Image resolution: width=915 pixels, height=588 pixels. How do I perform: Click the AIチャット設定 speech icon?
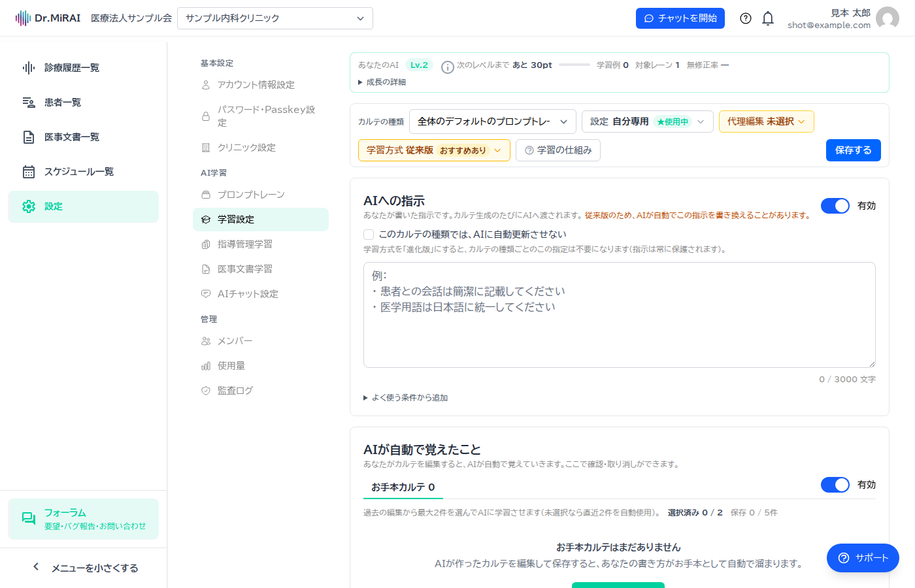click(206, 294)
